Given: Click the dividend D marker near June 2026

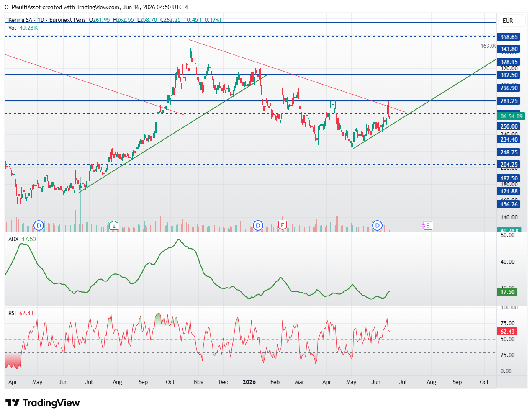Looking at the screenshot, I should [x=378, y=226].
